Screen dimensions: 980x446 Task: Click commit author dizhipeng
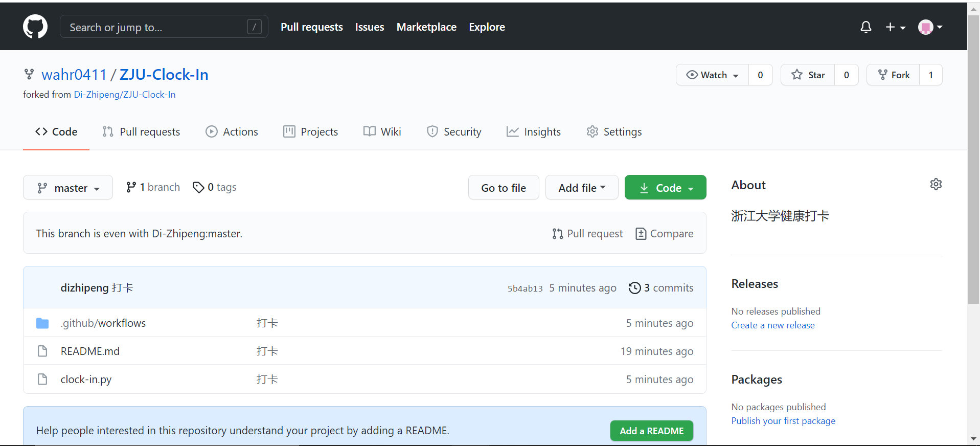point(84,288)
